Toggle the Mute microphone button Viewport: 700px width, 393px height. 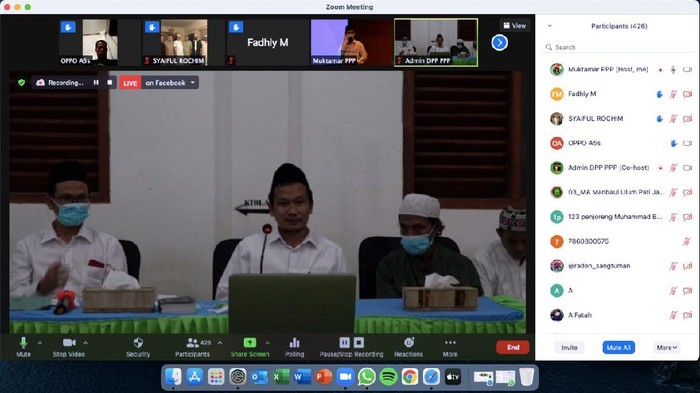(x=23, y=347)
